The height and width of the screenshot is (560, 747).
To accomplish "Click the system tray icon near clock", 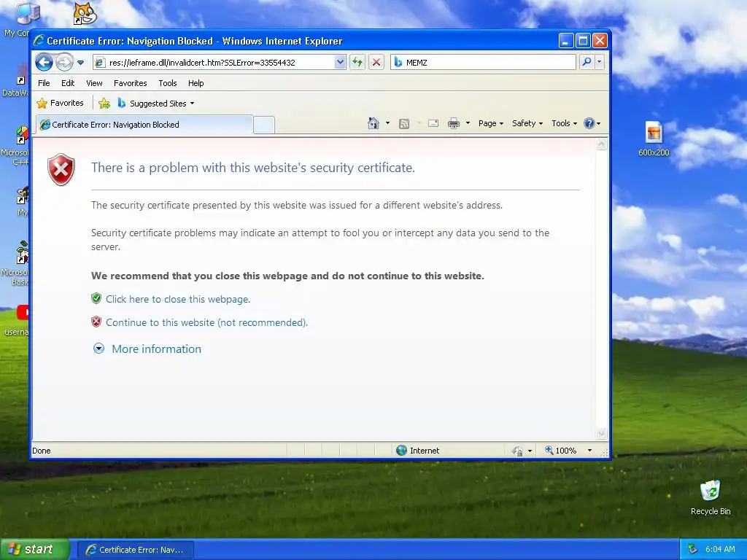I will (693, 550).
